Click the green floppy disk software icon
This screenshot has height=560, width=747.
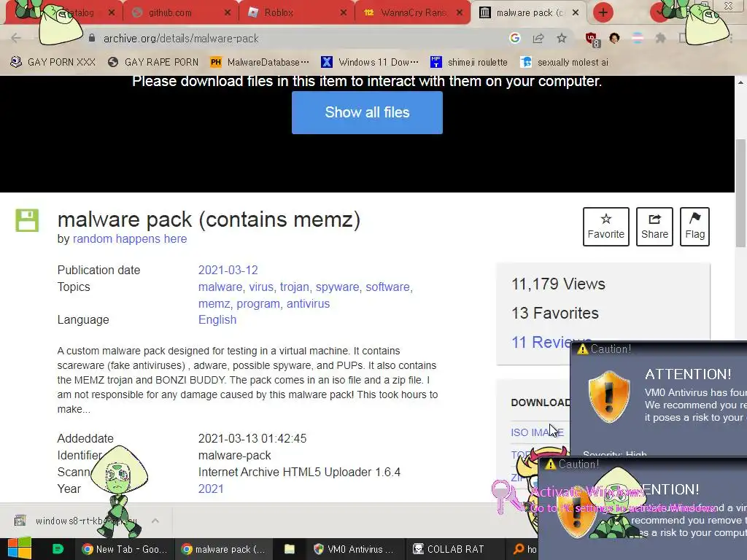click(x=27, y=220)
